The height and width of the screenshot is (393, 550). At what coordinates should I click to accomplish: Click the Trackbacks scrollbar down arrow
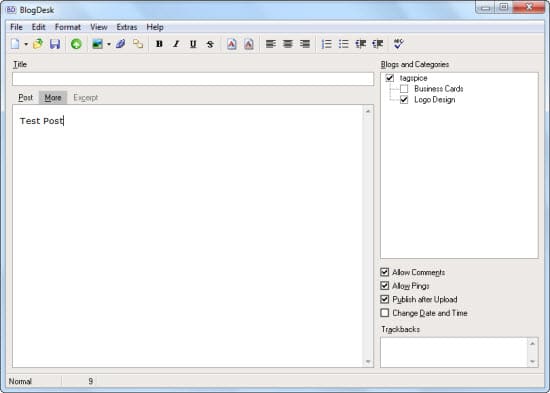tap(532, 361)
